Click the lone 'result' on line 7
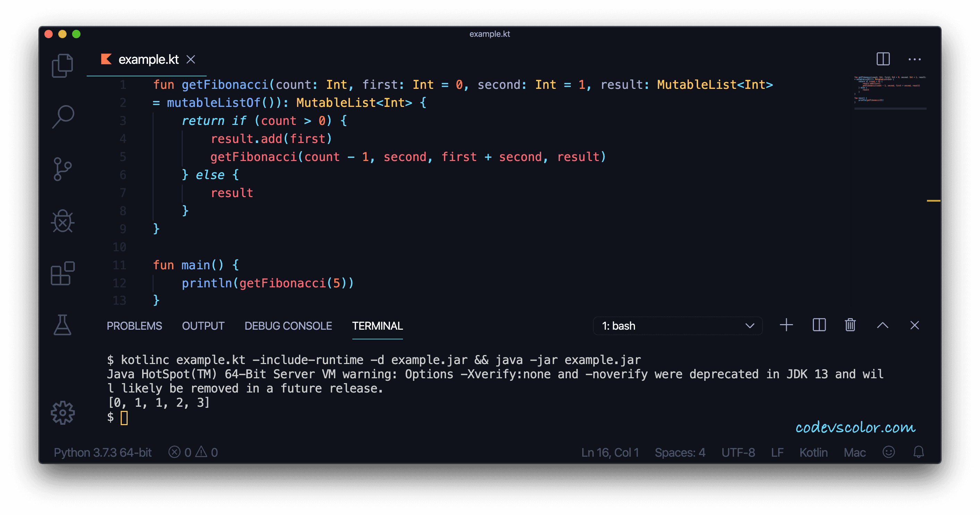Screen dimensions: 980x515 point(232,193)
